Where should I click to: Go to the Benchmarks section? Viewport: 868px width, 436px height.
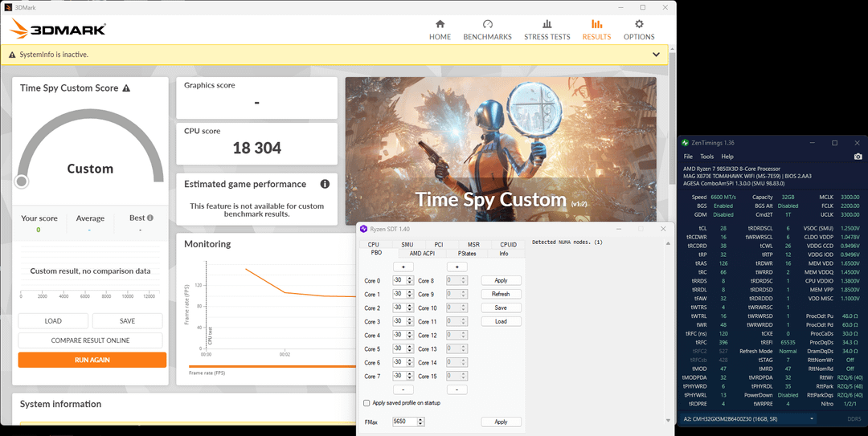487,30
